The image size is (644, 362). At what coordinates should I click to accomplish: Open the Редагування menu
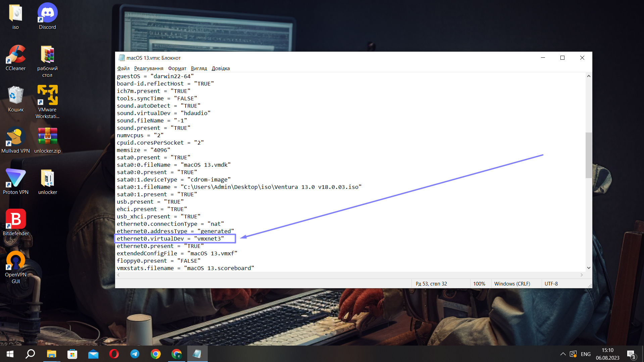[149, 68]
